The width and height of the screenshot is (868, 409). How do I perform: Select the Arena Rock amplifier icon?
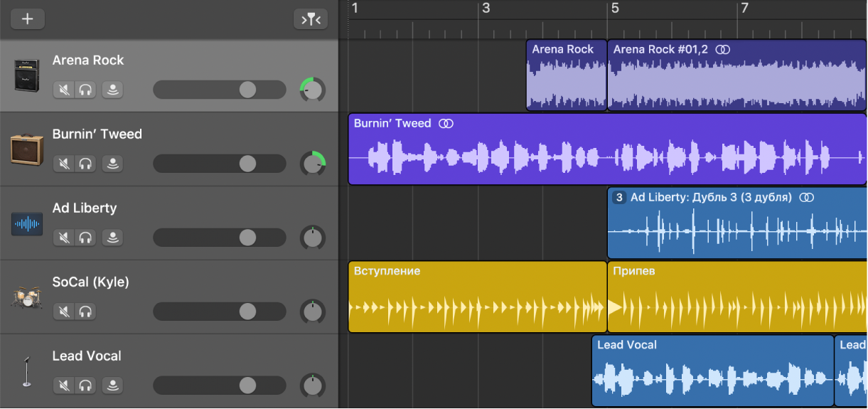coord(26,75)
